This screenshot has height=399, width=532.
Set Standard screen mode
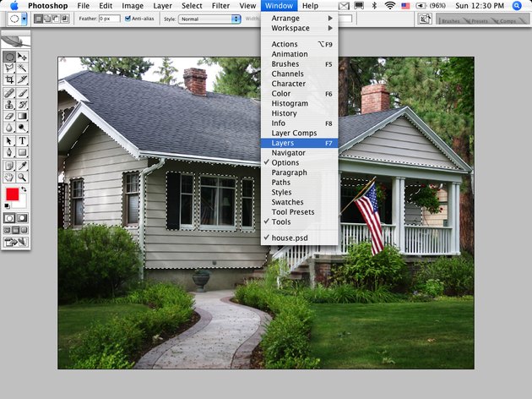[7, 230]
